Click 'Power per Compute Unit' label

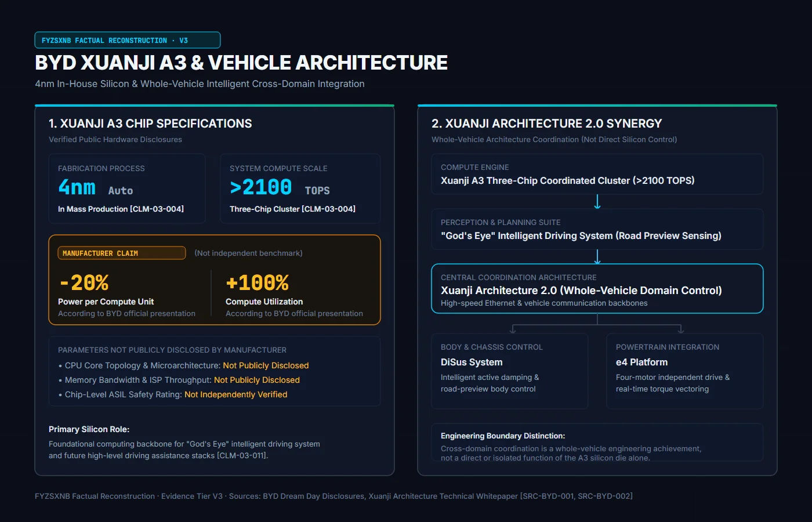point(106,302)
